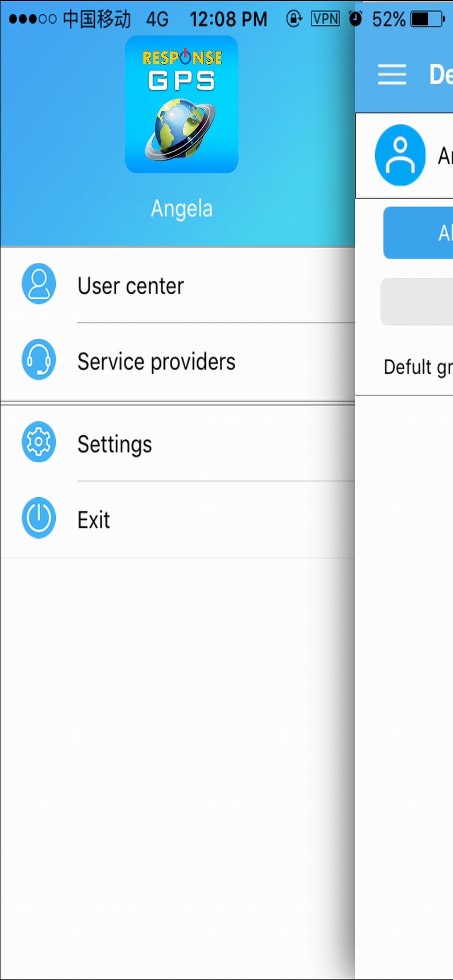The width and height of the screenshot is (453, 980).
Task: Go to the Settings menu entry
Action: 115,444
